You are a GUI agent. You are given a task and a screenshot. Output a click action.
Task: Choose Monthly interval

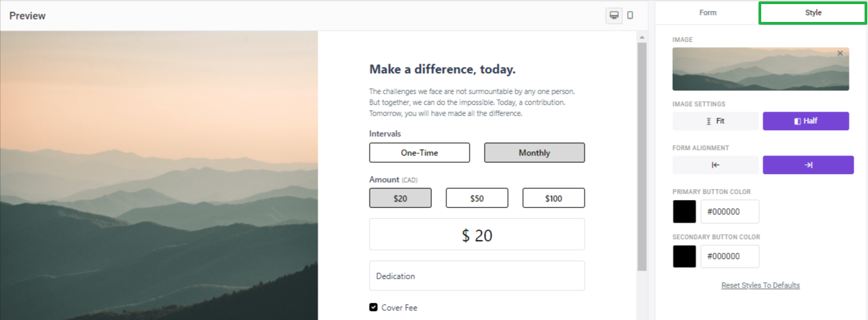(x=535, y=153)
